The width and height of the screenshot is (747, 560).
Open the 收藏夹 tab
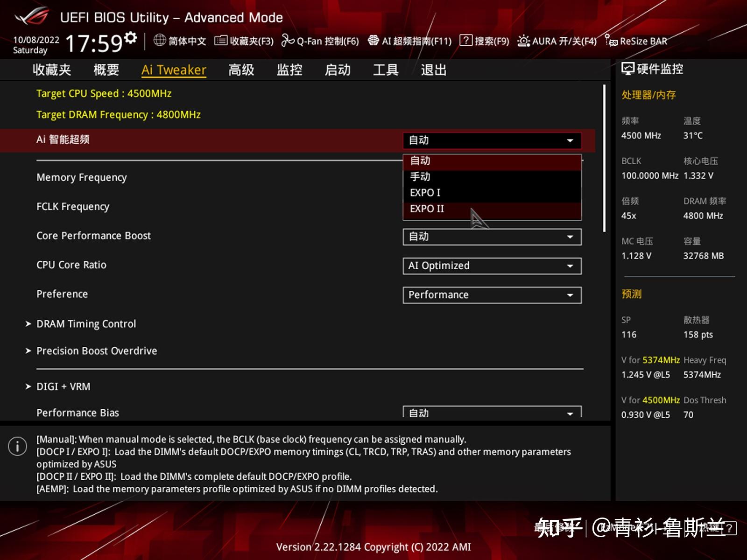(52, 70)
